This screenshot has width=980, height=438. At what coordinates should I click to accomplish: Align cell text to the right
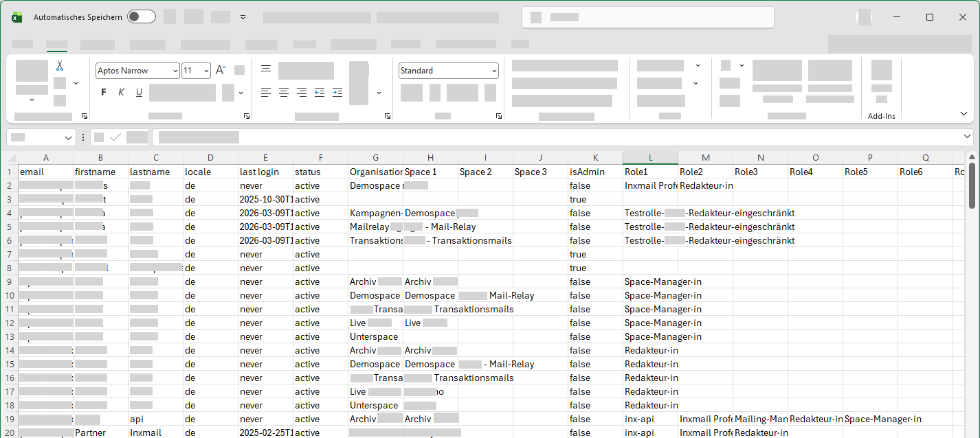(302, 93)
